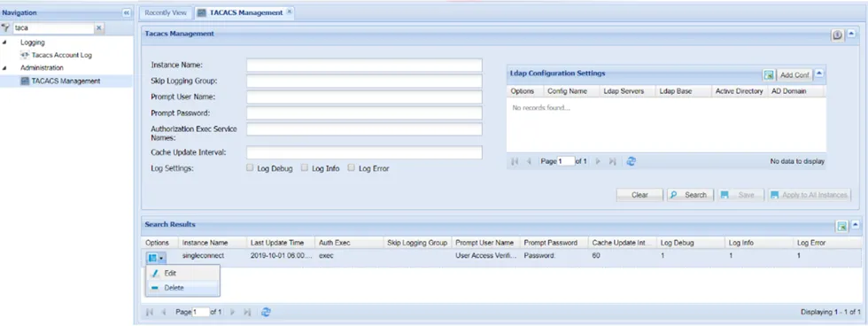Image resolution: width=868 pixels, height=326 pixels.
Task: Sort by Last Update Time column header
Action: click(x=280, y=243)
